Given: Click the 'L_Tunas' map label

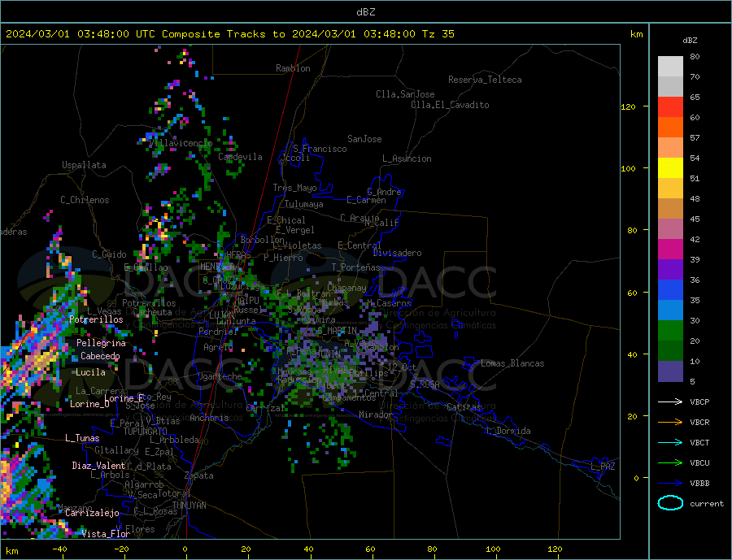Looking at the screenshot, I should [x=82, y=438].
